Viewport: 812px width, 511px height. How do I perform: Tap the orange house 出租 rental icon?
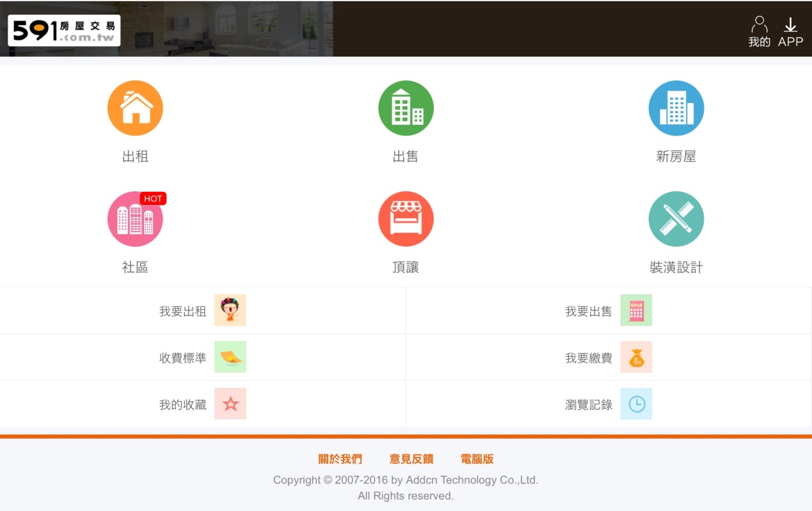135,108
